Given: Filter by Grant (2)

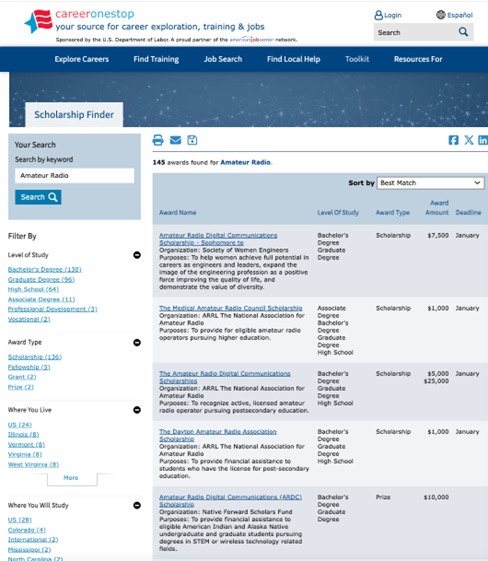Looking at the screenshot, I should [22, 377].
